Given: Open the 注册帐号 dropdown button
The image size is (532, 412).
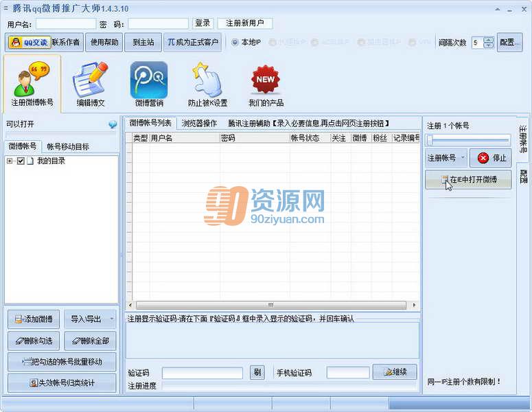Looking at the screenshot, I should [446, 158].
